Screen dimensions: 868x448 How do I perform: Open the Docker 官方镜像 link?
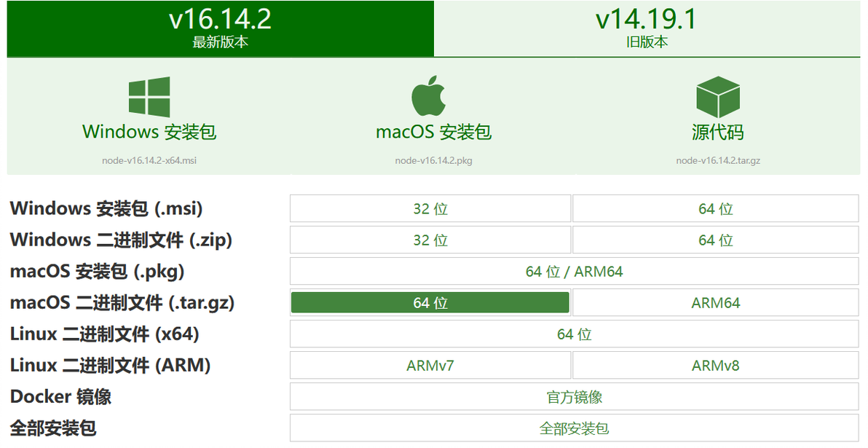[574, 397]
